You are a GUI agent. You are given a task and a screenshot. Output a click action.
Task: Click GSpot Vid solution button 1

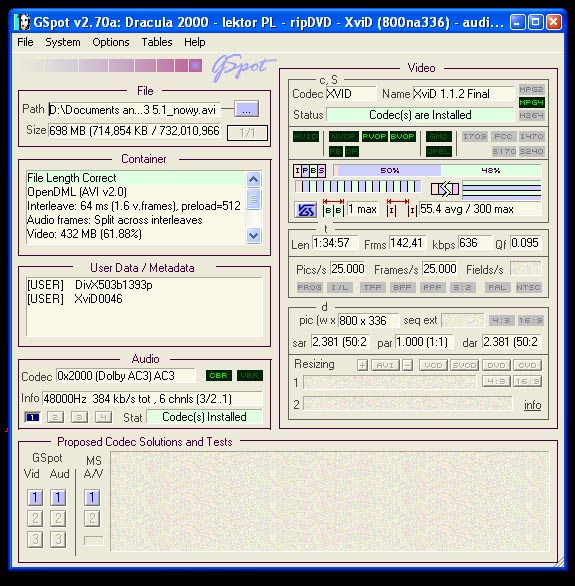click(x=35, y=497)
